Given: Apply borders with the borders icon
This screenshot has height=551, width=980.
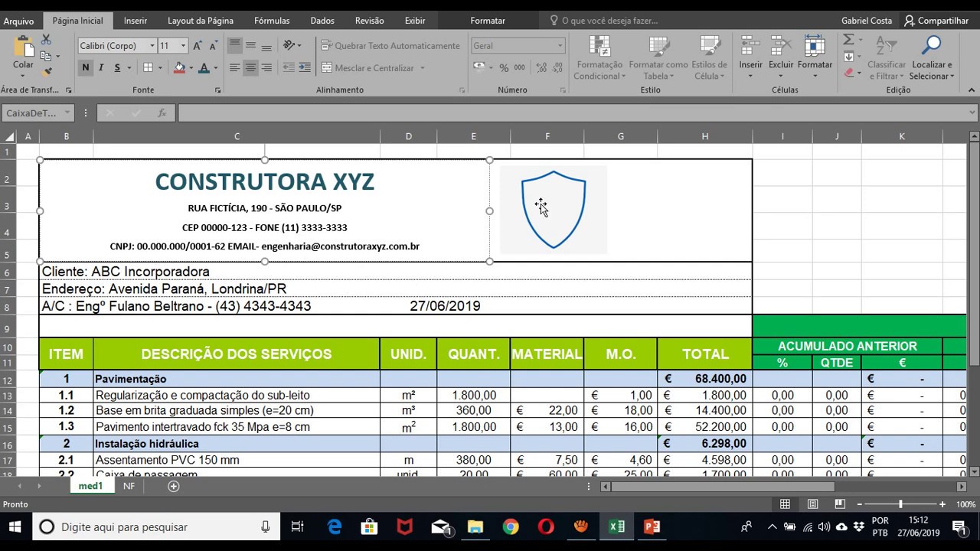Looking at the screenshot, I should (149, 68).
